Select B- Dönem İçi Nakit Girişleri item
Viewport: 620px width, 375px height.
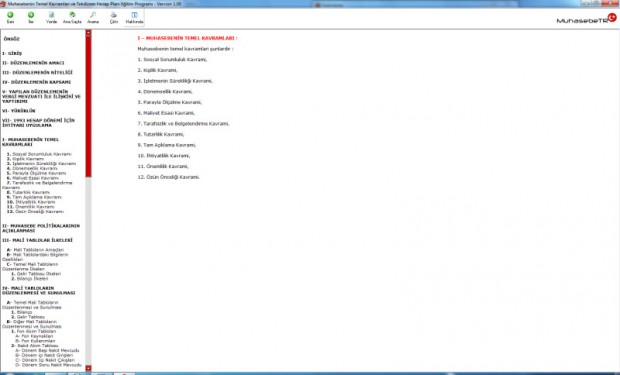point(44,355)
